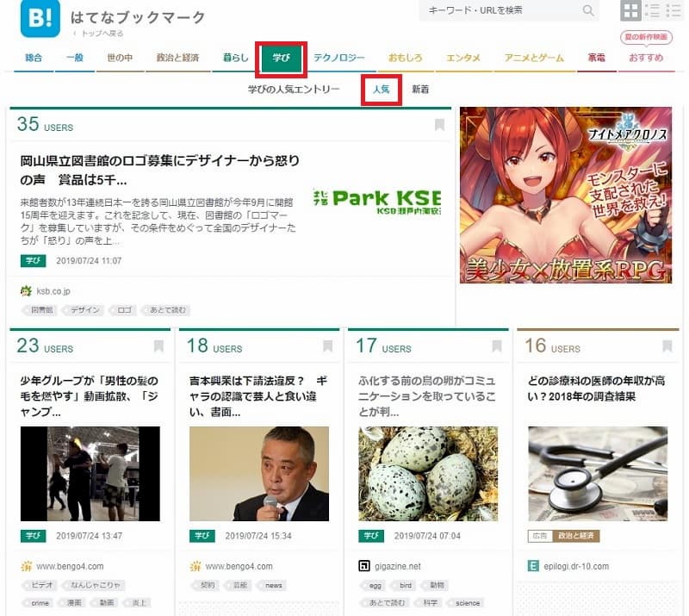Switch to headline list view layout

pos(653,10)
